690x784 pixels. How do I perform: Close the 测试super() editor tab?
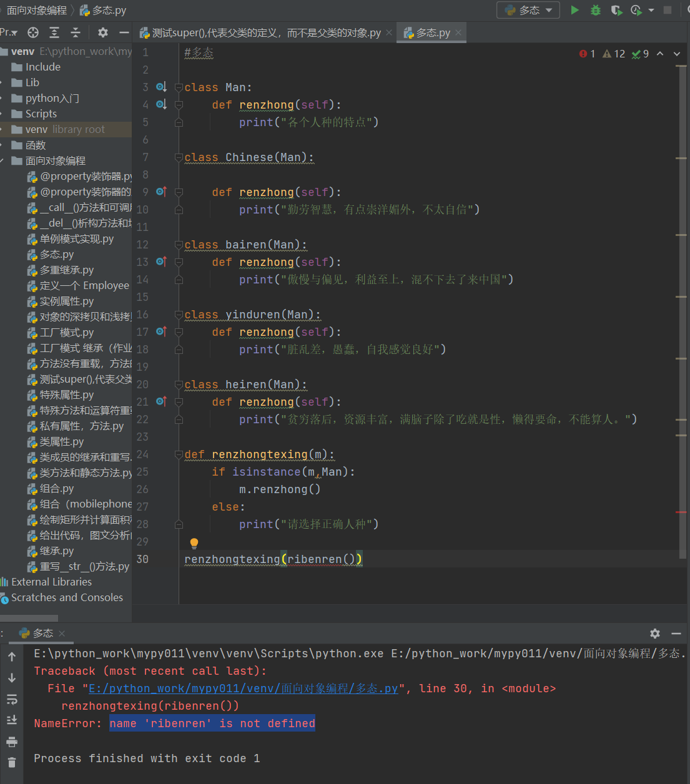coord(389,32)
